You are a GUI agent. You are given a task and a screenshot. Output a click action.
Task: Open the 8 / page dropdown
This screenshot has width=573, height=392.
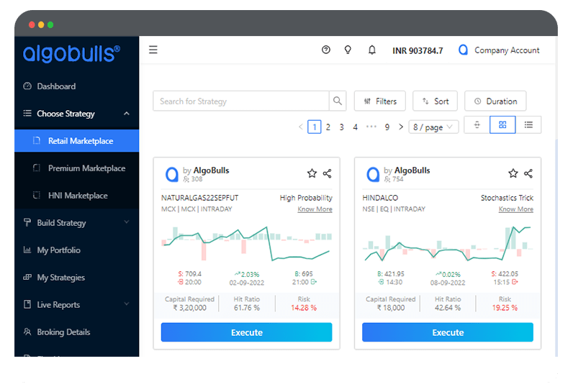pyautogui.click(x=433, y=127)
